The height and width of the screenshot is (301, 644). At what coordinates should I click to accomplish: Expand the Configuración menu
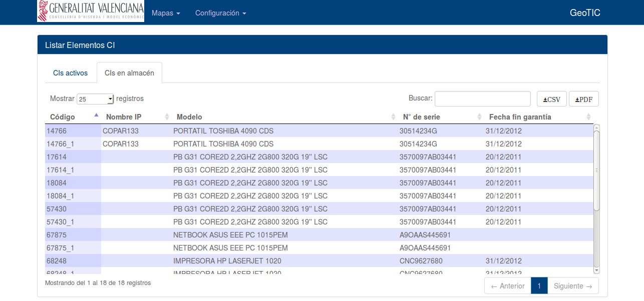220,13
